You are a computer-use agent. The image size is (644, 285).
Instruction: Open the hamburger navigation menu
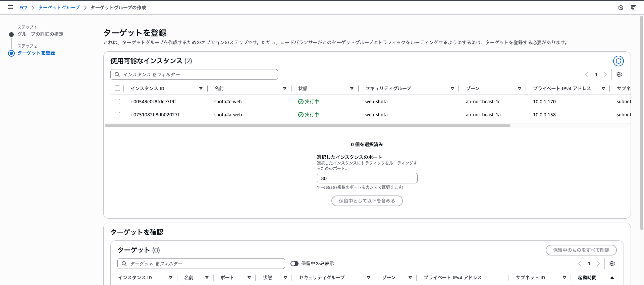[x=10, y=7]
